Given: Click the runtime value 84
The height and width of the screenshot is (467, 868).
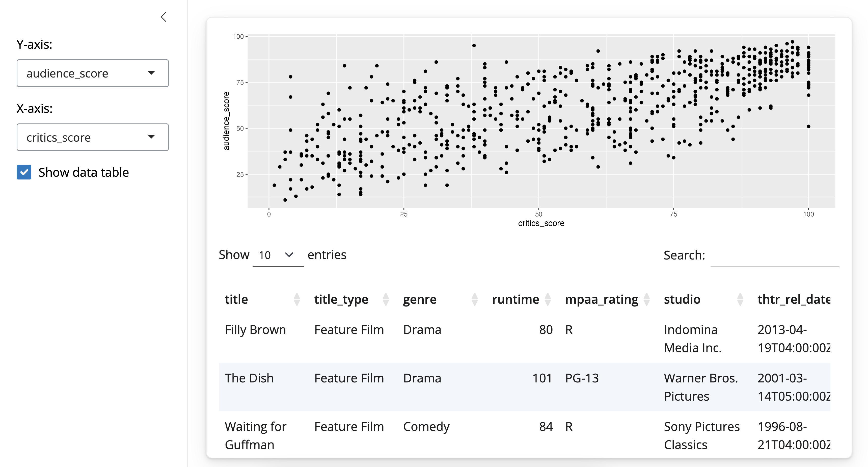Looking at the screenshot, I should (546, 427).
